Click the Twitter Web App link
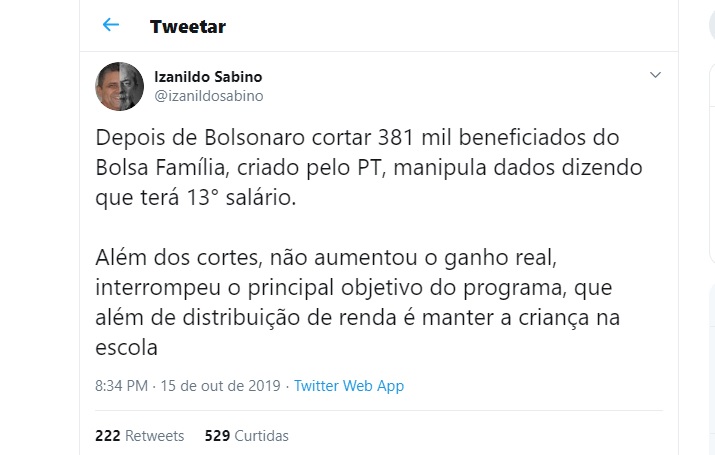This screenshot has height=455, width=715. tap(349, 386)
